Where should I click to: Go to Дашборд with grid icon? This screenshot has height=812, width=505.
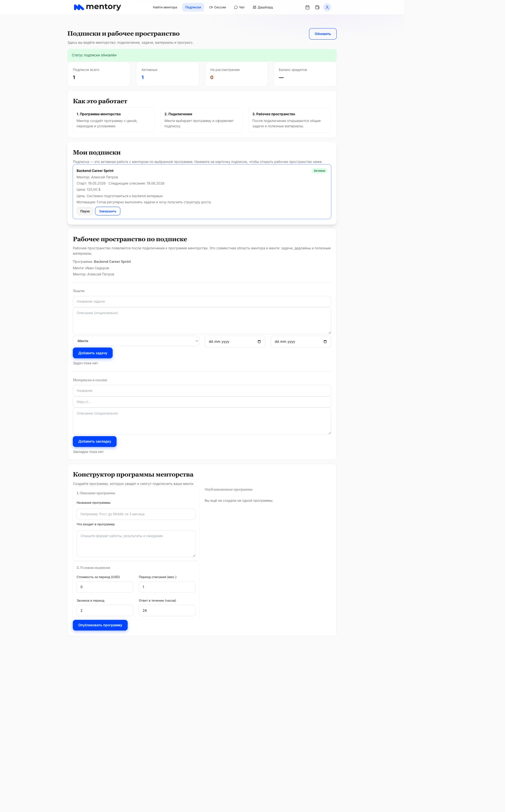point(263,7)
